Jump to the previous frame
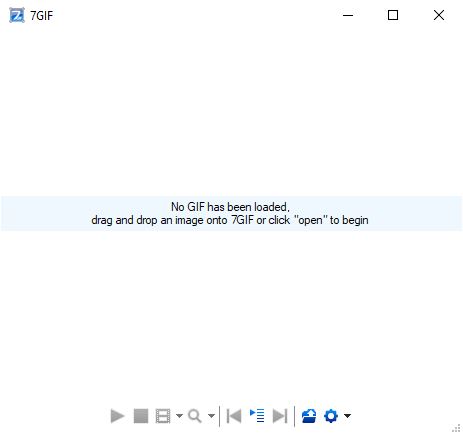 pyautogui.click(x=234, y=416)
